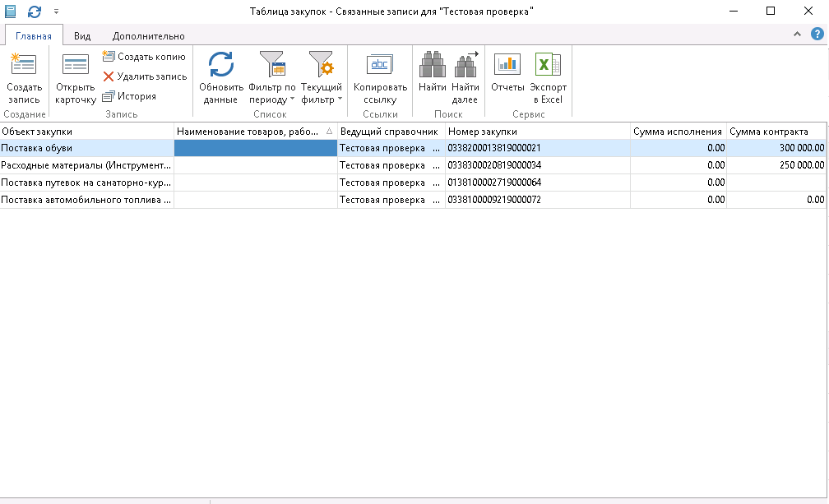829x504 pixels.
Task: Click the app notebook icon in title bar
Action: point(10,11)
